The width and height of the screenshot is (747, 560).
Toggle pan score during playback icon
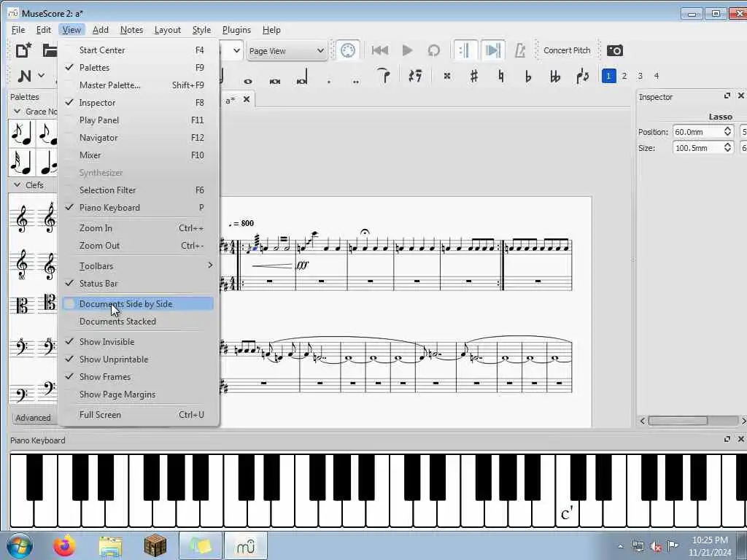(x=493, y=50)
